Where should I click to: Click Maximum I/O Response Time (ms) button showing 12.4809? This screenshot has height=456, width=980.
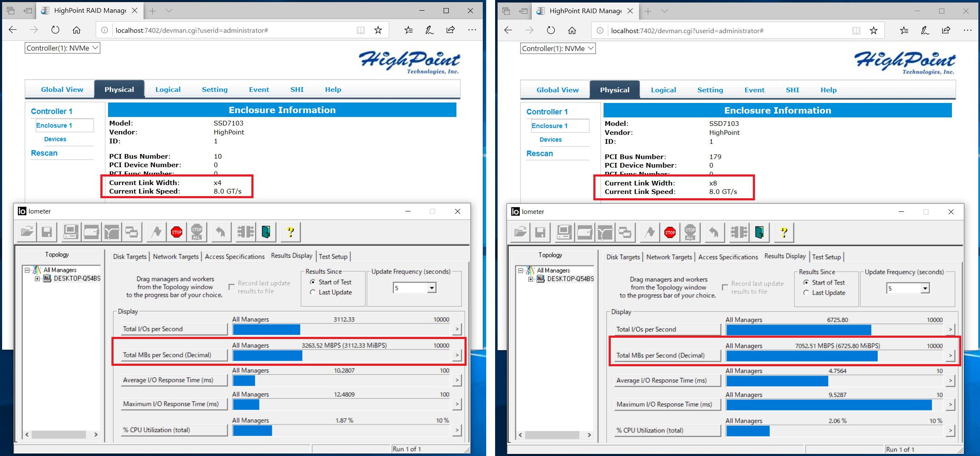[x=174, y=404]
